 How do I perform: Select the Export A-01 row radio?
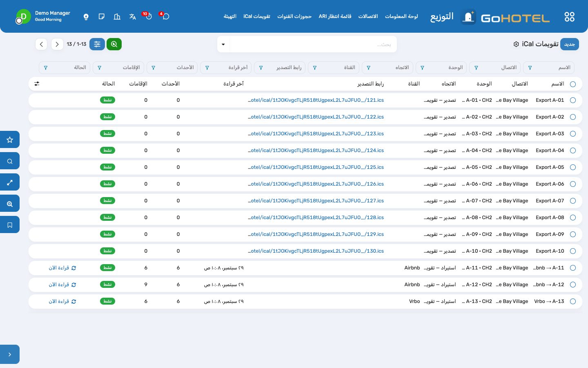573,100
